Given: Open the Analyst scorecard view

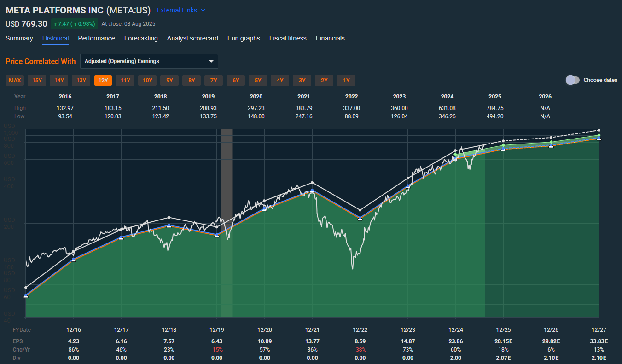Looking at the screenshot, I should point(192,38).
